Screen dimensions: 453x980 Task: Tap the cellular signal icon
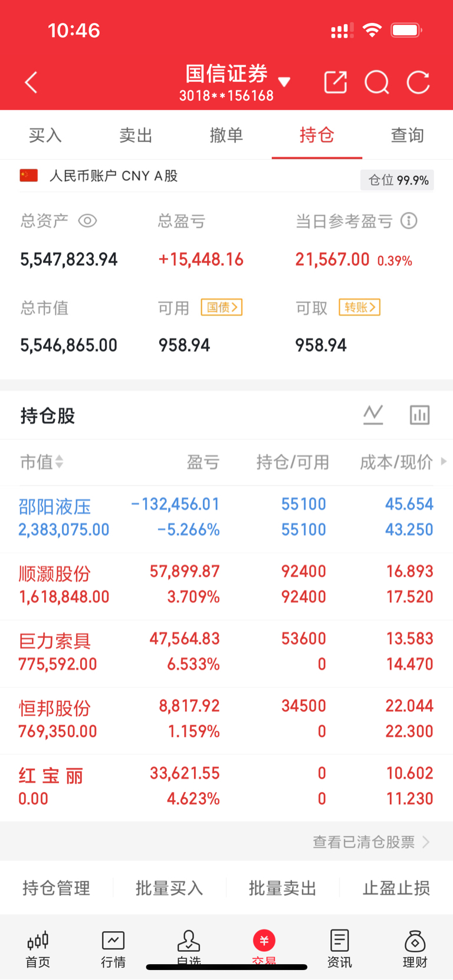[x=342, y=30]
